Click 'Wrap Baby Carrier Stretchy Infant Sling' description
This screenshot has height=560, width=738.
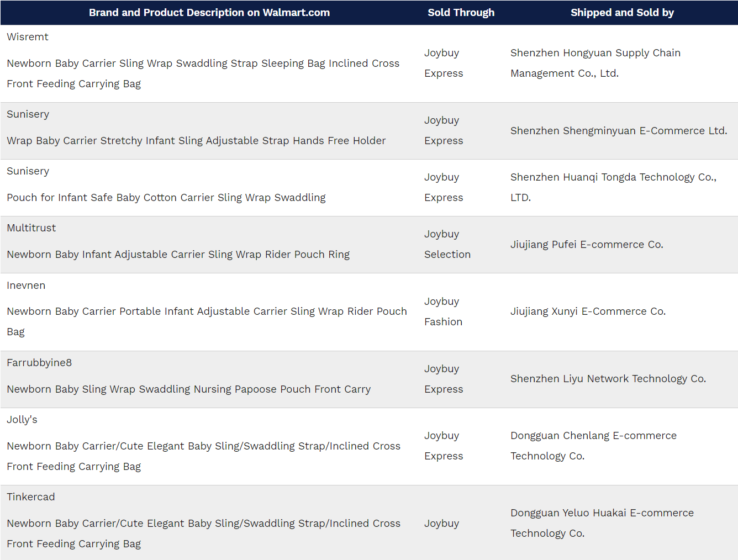pyautogui.click(x=196, y=141)
